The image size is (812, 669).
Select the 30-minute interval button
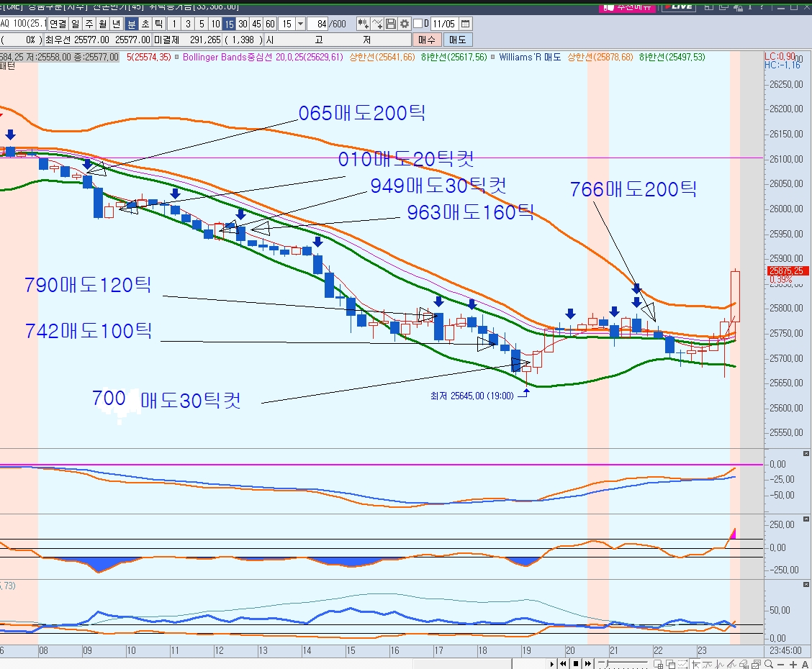243,24
